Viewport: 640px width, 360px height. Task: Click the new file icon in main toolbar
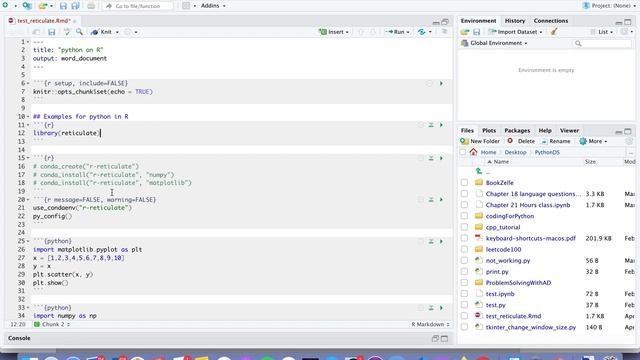[5, 6]
